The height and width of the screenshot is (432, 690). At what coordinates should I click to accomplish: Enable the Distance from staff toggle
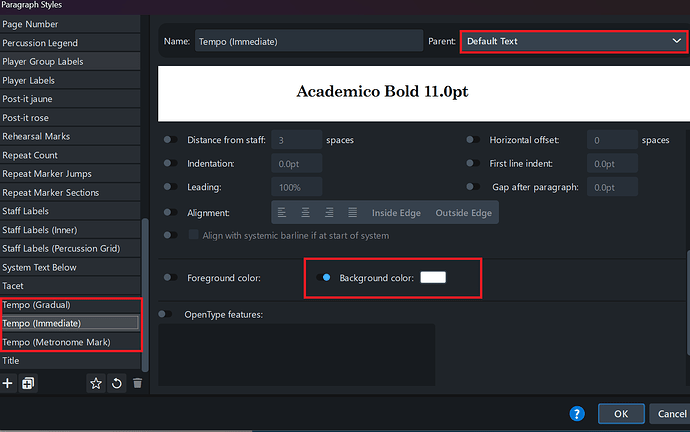tap(171, 140)
